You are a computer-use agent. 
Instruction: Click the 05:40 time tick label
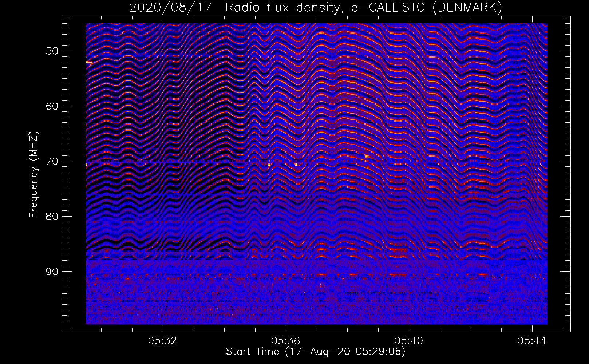(x=409, y=341)
